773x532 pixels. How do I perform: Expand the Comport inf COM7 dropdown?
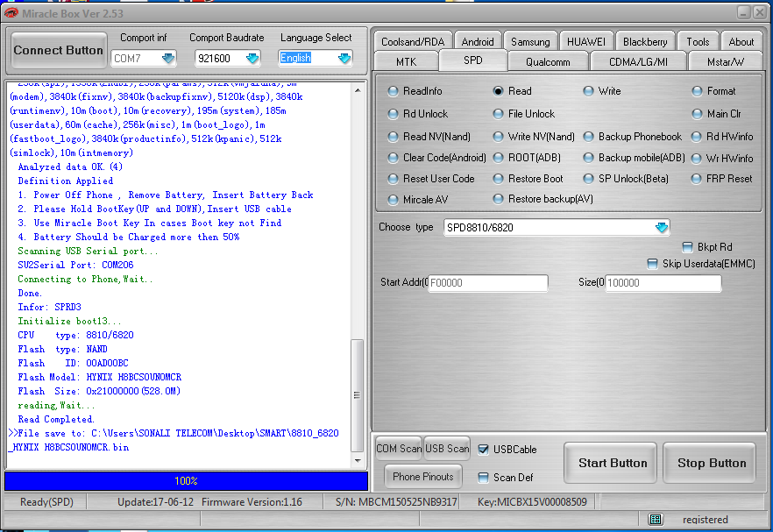(x=168, y=57)
